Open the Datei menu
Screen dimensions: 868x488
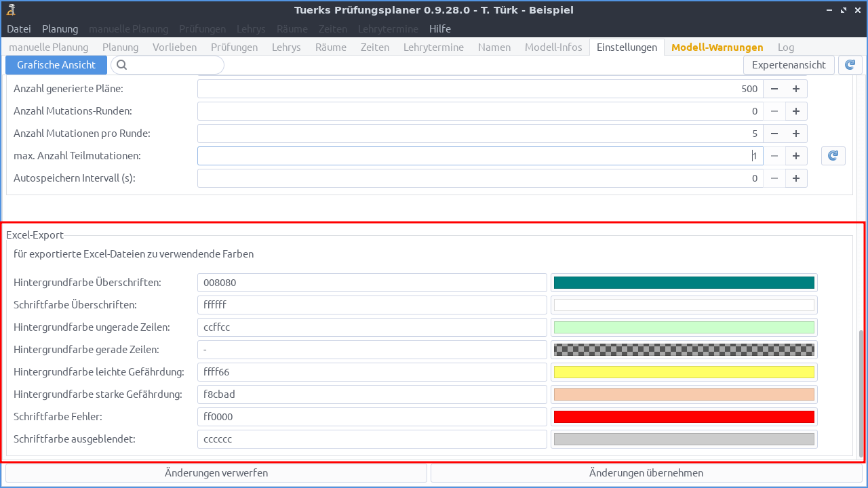click(x=18, y=28)
